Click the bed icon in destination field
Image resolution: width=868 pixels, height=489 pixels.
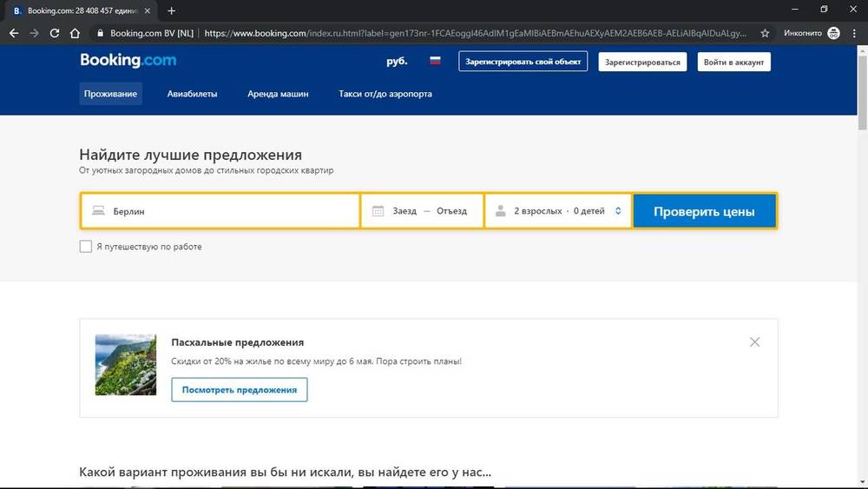tap(99, 210)
